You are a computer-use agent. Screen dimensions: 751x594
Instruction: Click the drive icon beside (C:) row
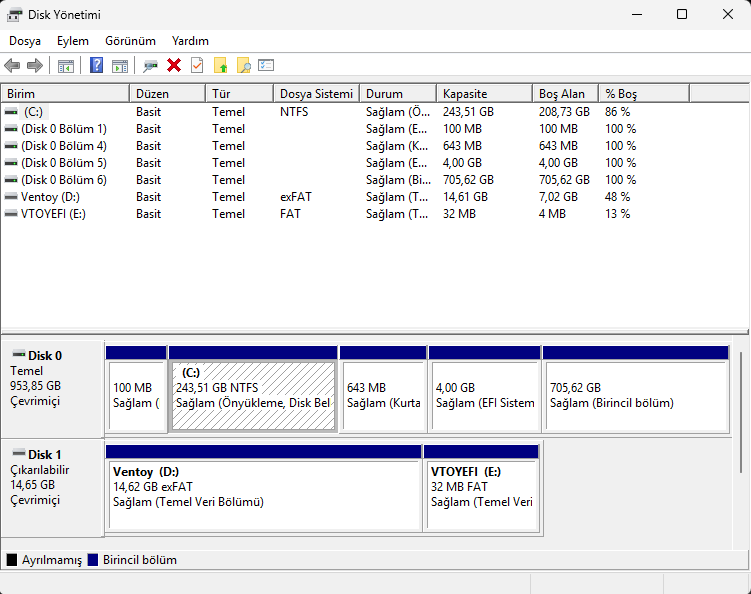click(11, 112)
